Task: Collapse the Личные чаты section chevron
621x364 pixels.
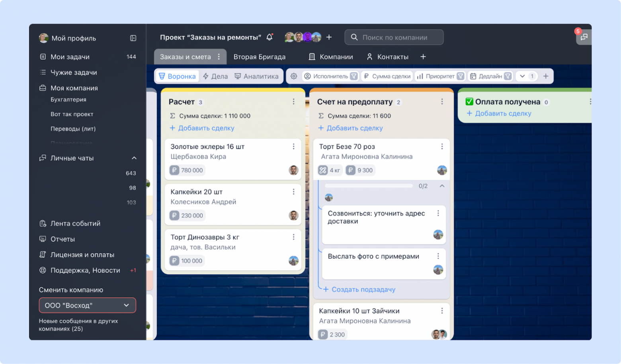Action: point(134,158)
